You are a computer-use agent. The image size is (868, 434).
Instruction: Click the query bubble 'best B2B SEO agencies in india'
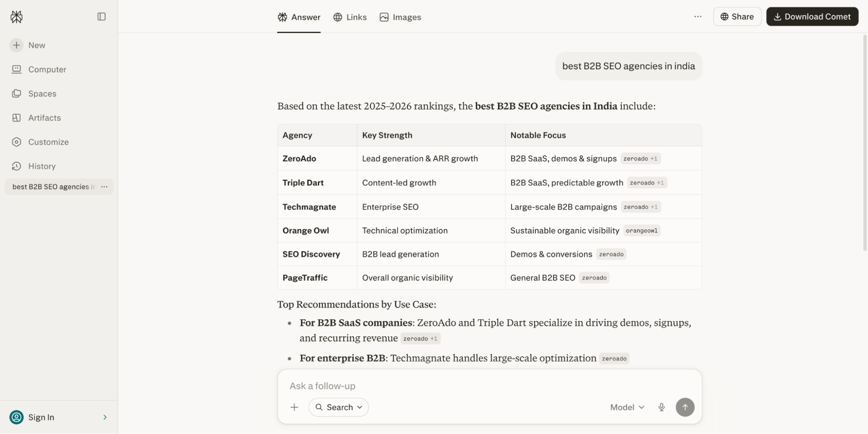pyautogui.click(x=628, y=66)
